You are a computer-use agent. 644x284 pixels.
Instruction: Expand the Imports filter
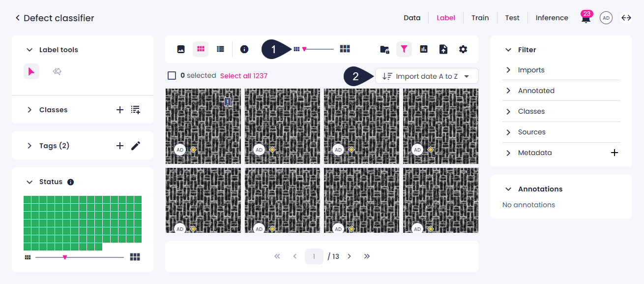(508, 70)
